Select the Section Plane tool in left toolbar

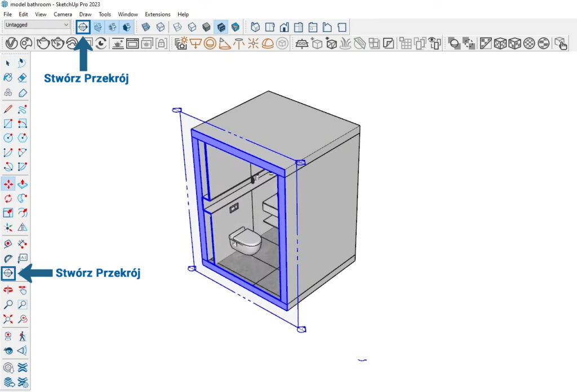pos(8,274)
